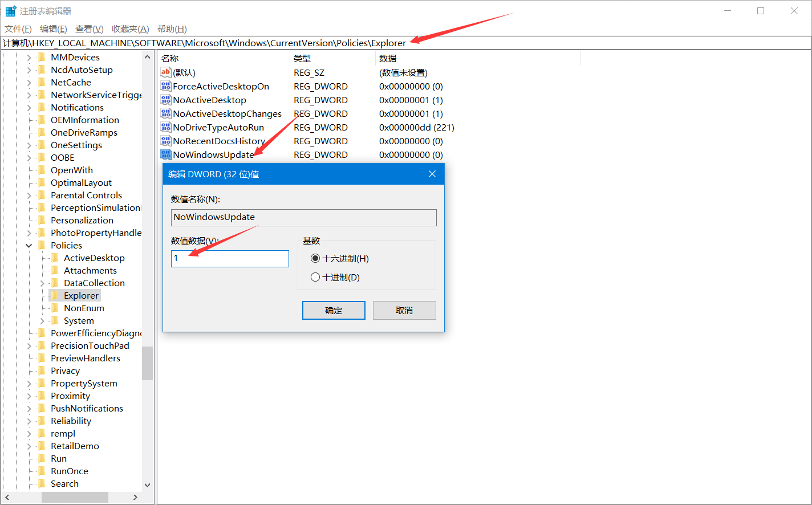Screen dimensions: 812x505
Task: Select the PreviewHandlers key in tree
Action: point(86,358)
